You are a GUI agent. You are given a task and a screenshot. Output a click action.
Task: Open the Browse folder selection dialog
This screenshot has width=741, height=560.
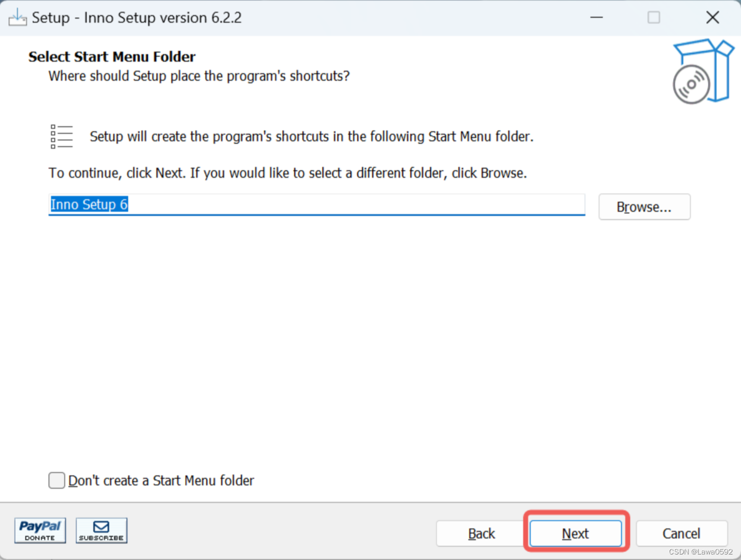[x=644, y=207]
